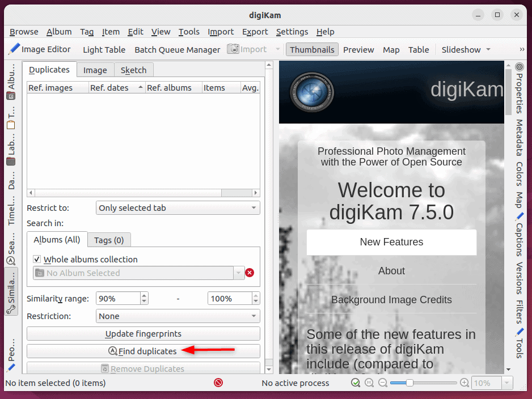Switch to the Image tab

tap(95, 70)
